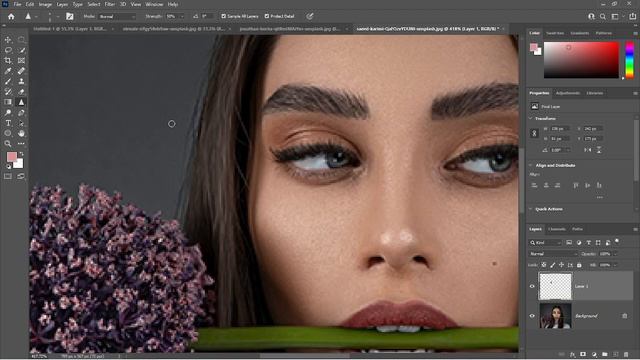Image resolution: width=640 pixels, height=360 pixels.
Task: Open the Mode dropdown in options bar
Action: 117,16
